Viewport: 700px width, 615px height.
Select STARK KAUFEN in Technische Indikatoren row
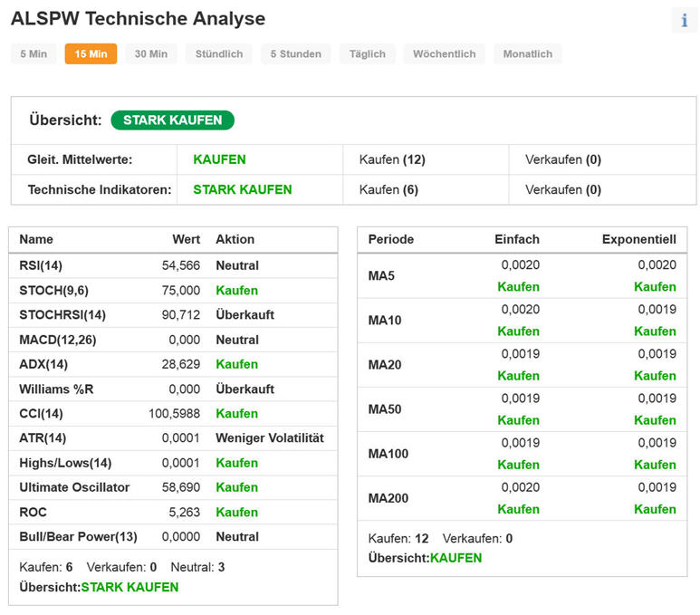[x=243, y=190]
